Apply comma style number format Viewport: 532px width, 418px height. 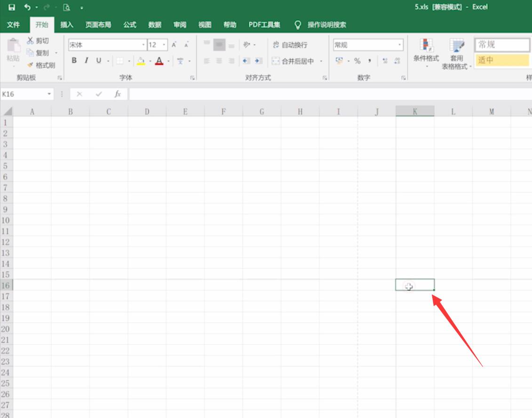click(369, 61)
